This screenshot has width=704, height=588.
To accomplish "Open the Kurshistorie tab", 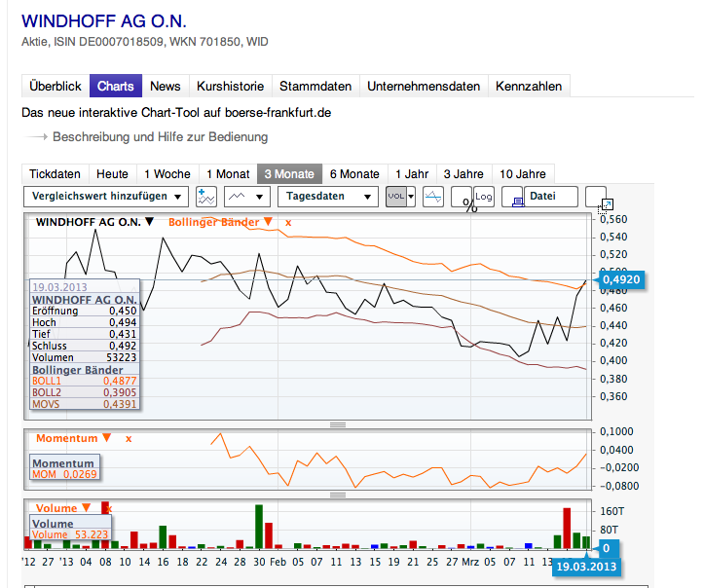I will click(x=231, y=86).
